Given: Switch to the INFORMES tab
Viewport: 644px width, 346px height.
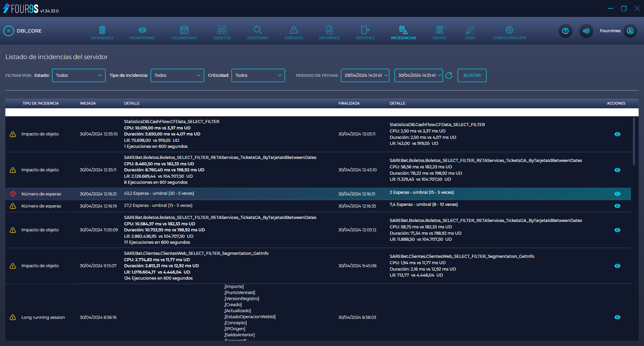Looking at the screenshot, I should point(329,32).
